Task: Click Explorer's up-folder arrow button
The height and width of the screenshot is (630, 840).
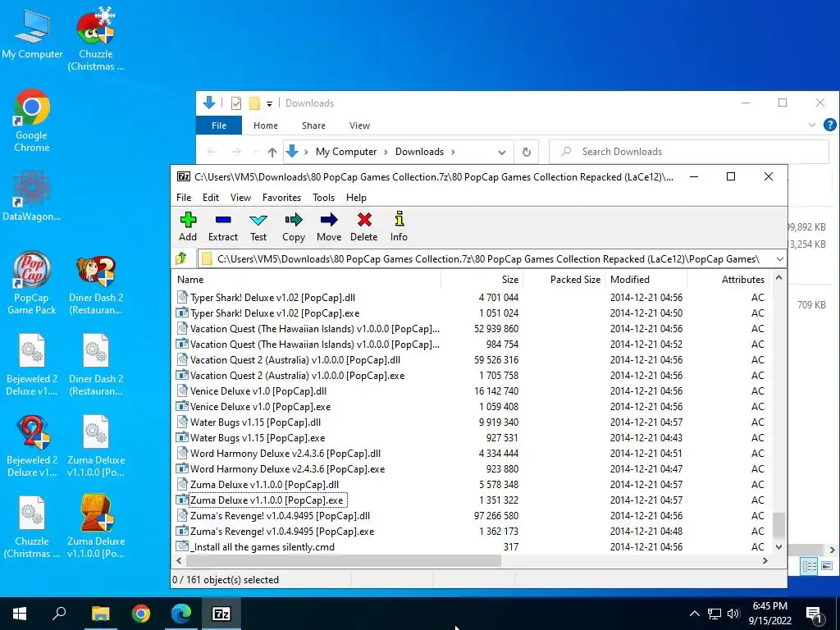Action: coord(272,152)
